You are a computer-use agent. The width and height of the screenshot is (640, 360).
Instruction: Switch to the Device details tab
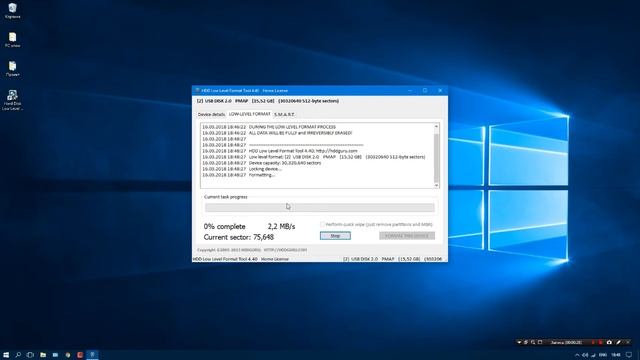211,114
